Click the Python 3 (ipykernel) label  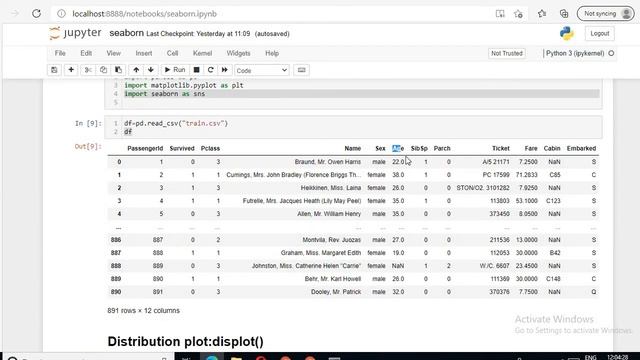[575, 53]
